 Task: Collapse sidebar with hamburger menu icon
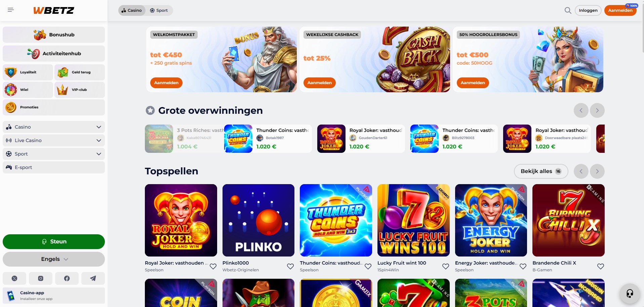click(x=11, y=10)
